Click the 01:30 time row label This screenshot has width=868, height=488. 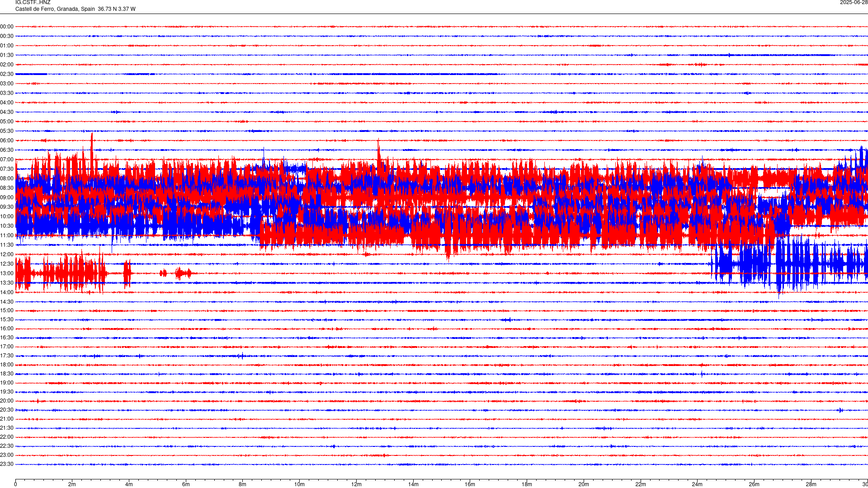(7, 55)
